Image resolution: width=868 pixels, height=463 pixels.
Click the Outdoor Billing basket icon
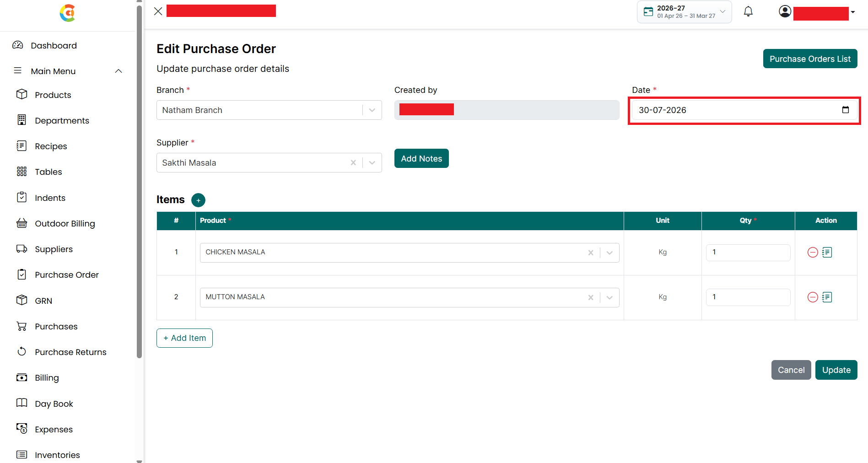point(22,223)
